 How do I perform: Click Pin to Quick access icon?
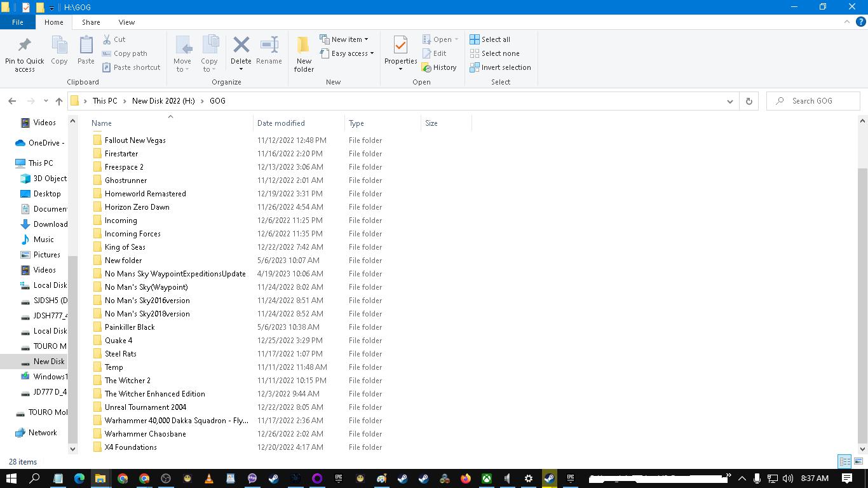24,46
